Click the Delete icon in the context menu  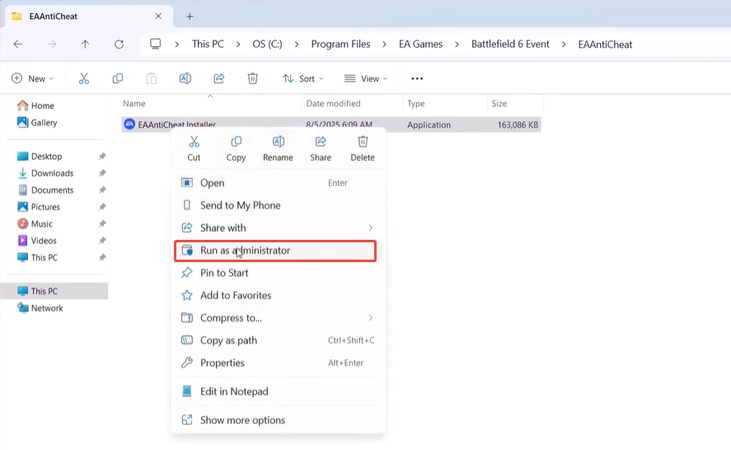363,141
